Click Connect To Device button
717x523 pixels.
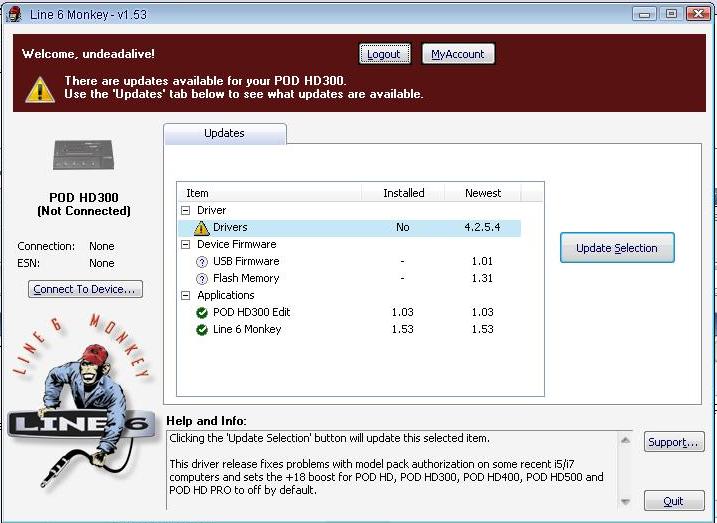pyautogui.click(x=85, y=289)
